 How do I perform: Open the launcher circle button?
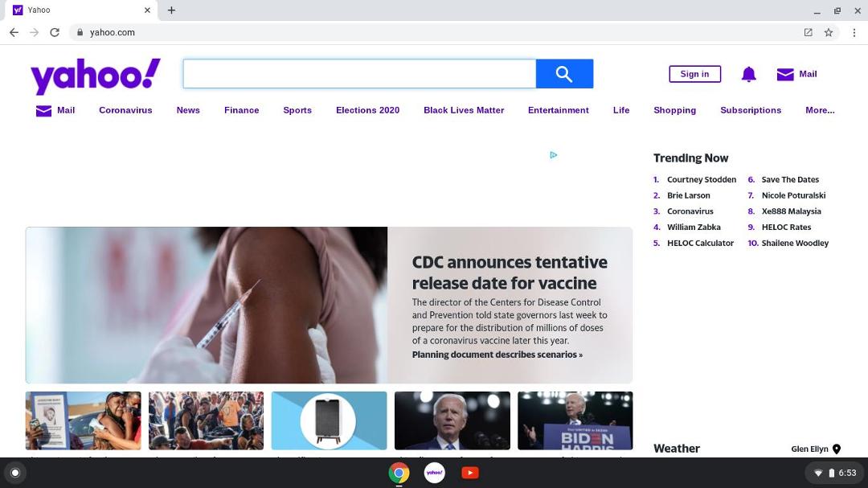pos(15,473)
